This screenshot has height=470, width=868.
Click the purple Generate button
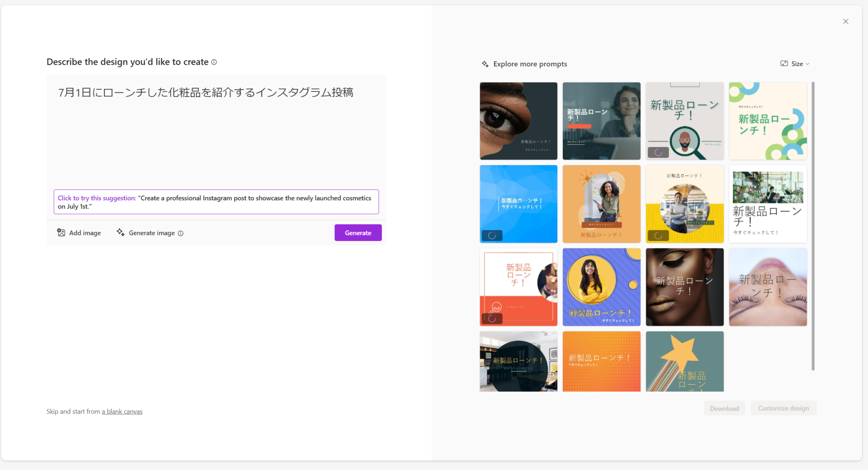tap(358, 232)
